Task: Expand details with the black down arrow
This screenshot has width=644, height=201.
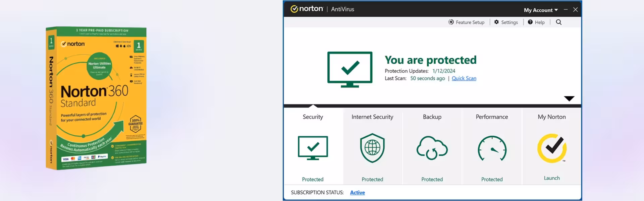Action: point(569,98)
